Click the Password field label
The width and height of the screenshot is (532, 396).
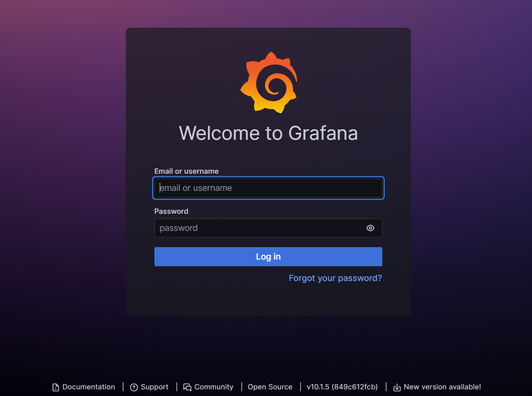click(171, 211)
